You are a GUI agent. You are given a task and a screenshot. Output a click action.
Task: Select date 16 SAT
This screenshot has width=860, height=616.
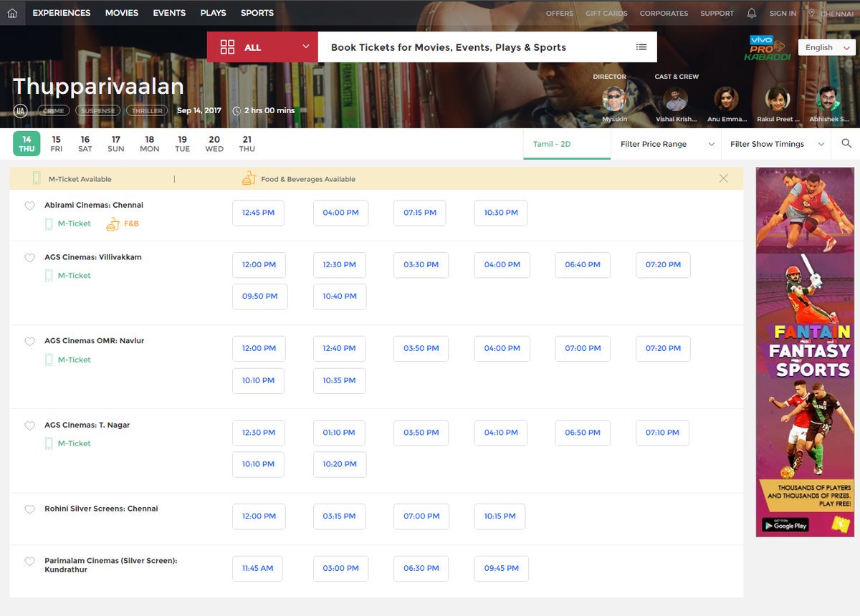pos(85,144)
